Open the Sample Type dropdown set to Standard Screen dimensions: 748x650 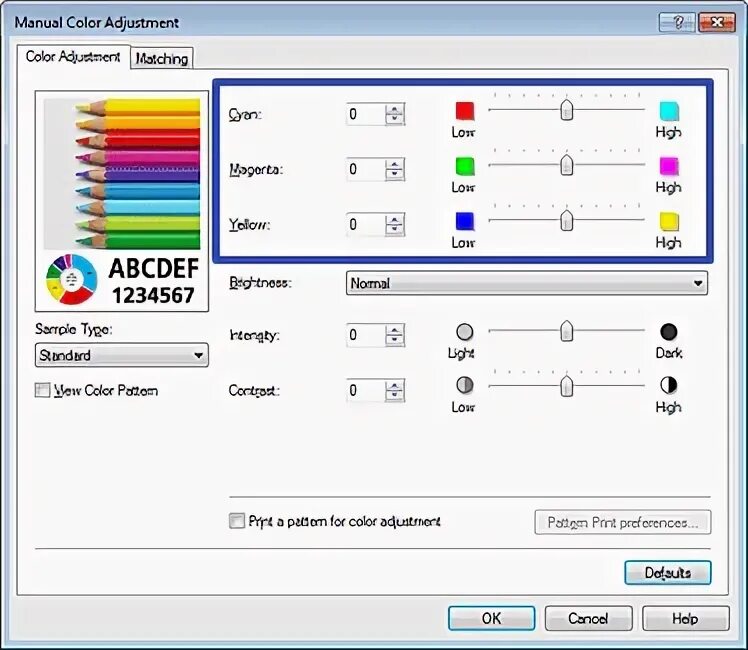[x=122, y=355]
